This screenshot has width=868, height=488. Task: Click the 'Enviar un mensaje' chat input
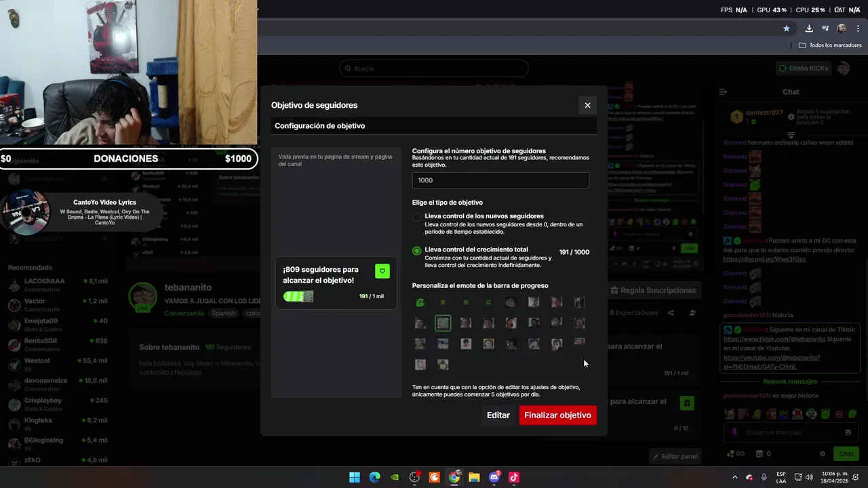(x=791, y=432)
